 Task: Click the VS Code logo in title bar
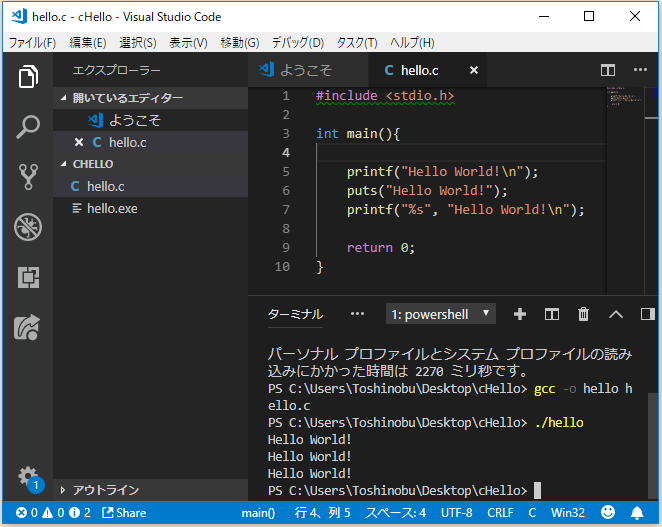click(19, 16)
